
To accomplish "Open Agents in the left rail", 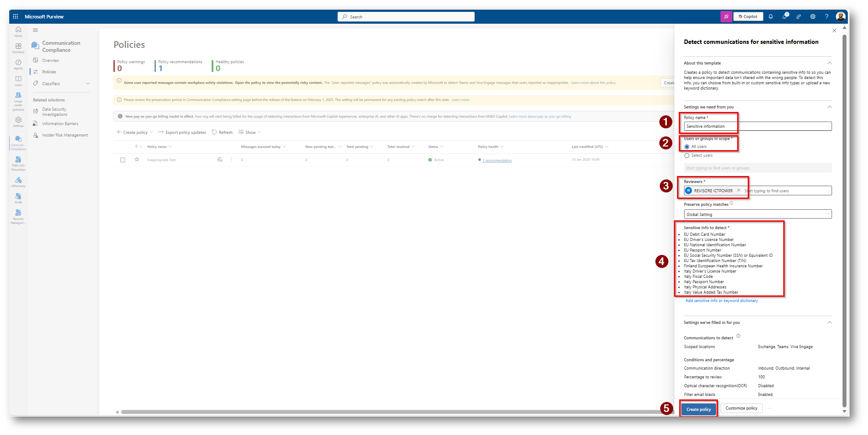I will 18,65.
